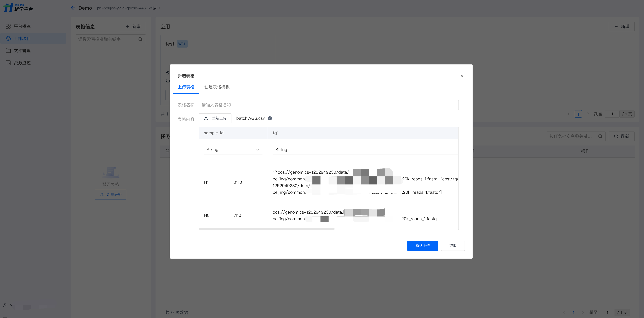Click the back arrow next to Demo
The height and width of the screenshot is (318, 644).
pyautogui.click(x=73, y=8)
